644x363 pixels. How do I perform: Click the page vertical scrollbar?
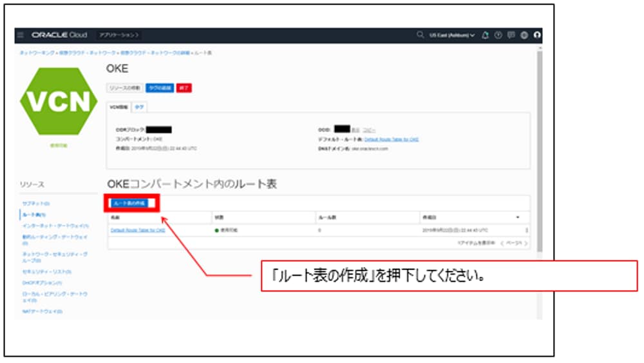click(540, 150)
